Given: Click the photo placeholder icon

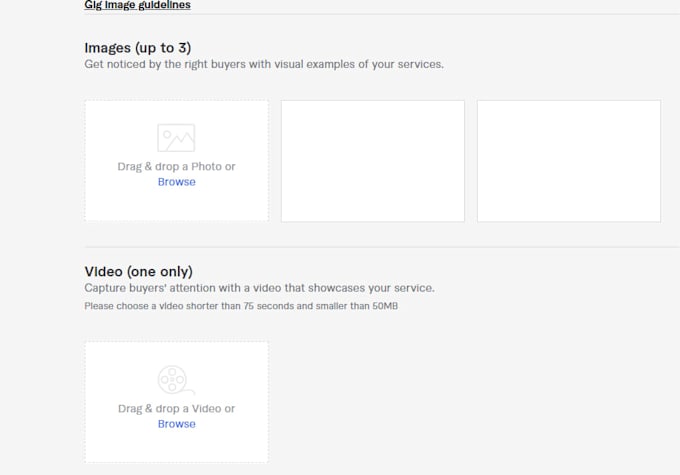Looking at the screenshot, I should click(x=176, y=138).
